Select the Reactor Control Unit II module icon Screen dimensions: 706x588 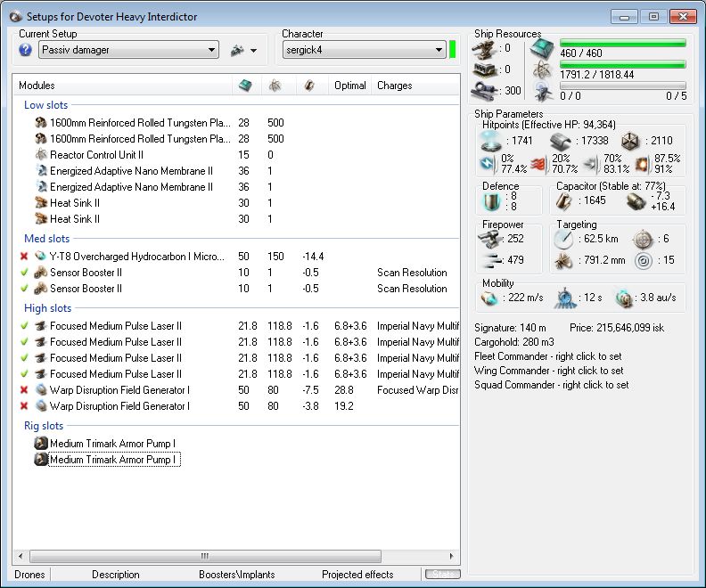(41, 155)
